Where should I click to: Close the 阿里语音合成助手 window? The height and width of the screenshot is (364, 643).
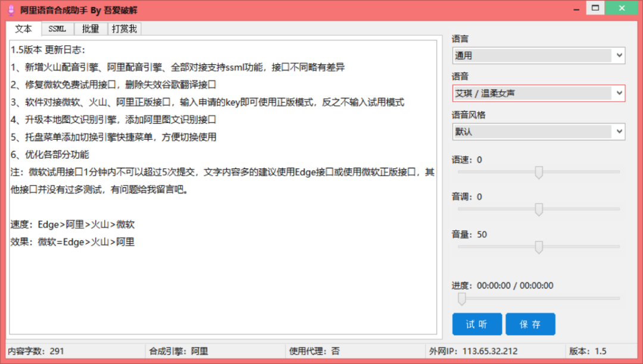point(620,8)
